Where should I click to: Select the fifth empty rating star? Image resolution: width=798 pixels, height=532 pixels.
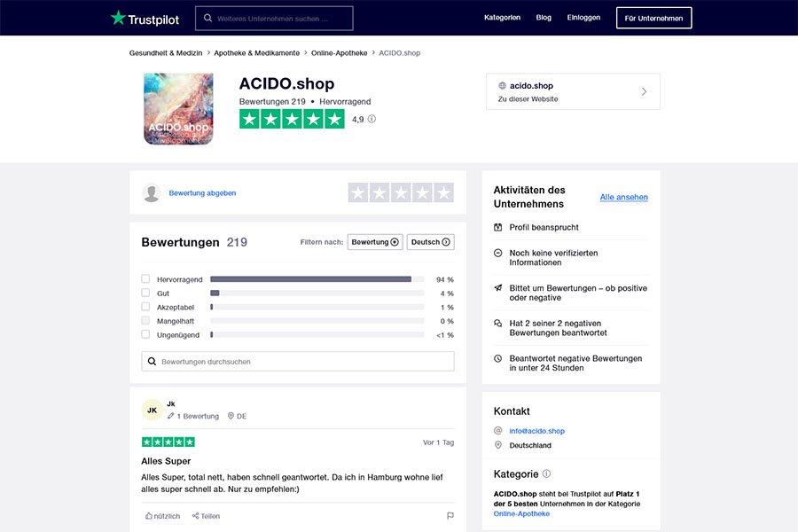[x=444, y=193]
